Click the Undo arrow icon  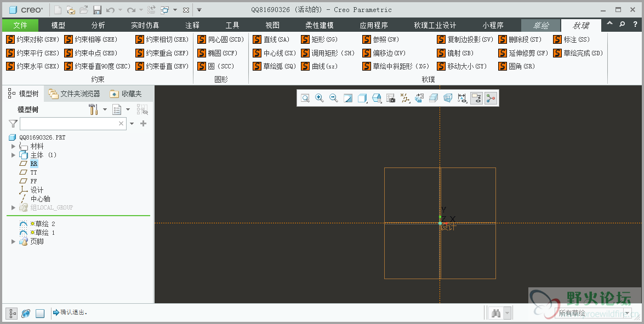(110, 10)
